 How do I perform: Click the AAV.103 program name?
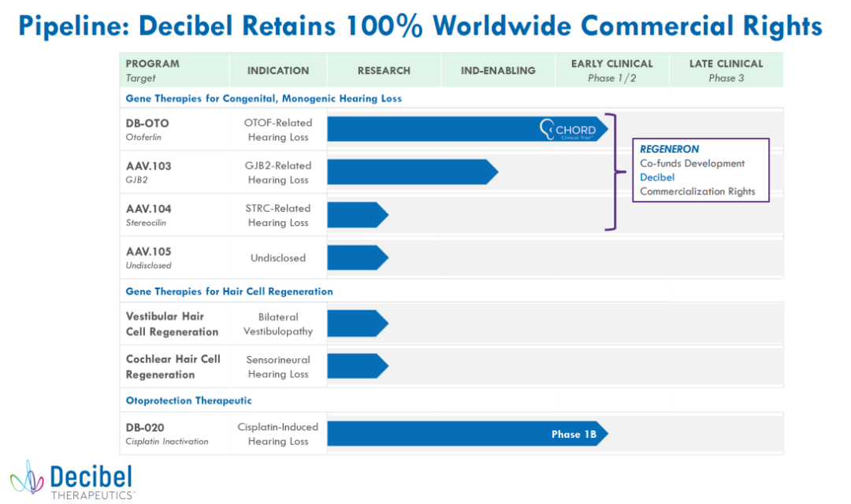coord(148,166)
